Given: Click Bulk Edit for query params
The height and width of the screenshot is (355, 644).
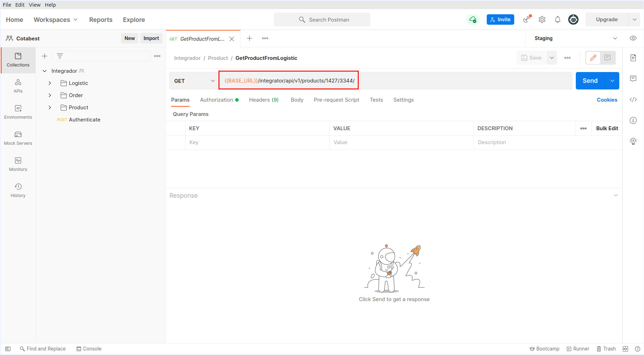Looking at the screenshot, I should [x=607, y=128].
